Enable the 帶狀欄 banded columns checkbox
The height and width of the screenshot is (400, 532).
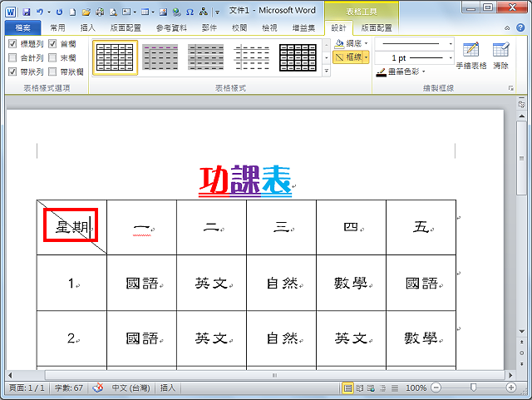(52, 72)
